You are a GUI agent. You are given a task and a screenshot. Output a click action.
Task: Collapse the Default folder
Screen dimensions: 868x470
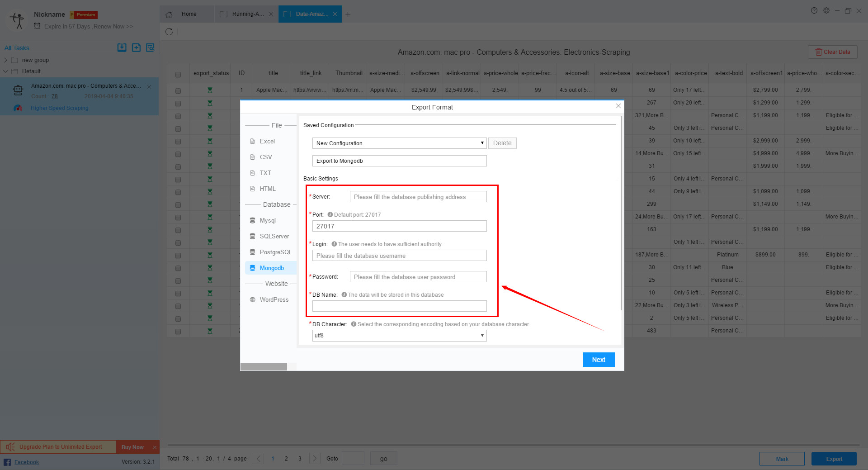(x=5, y=71)
